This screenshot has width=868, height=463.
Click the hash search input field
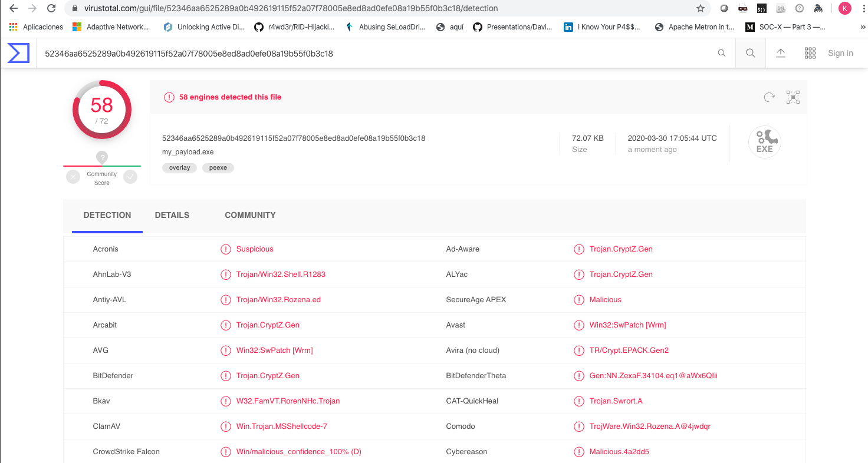click(x=377, y=53)
